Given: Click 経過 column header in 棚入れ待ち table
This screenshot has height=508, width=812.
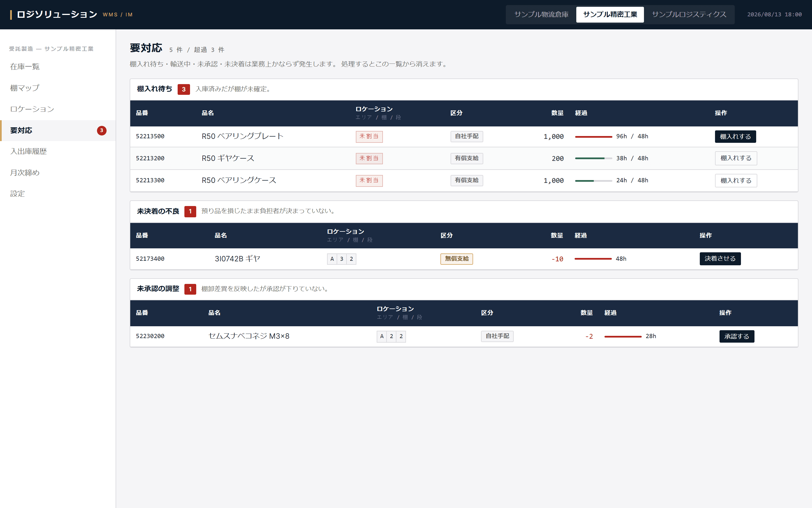Looking at the screenshot, I should (x=581, y=113).
